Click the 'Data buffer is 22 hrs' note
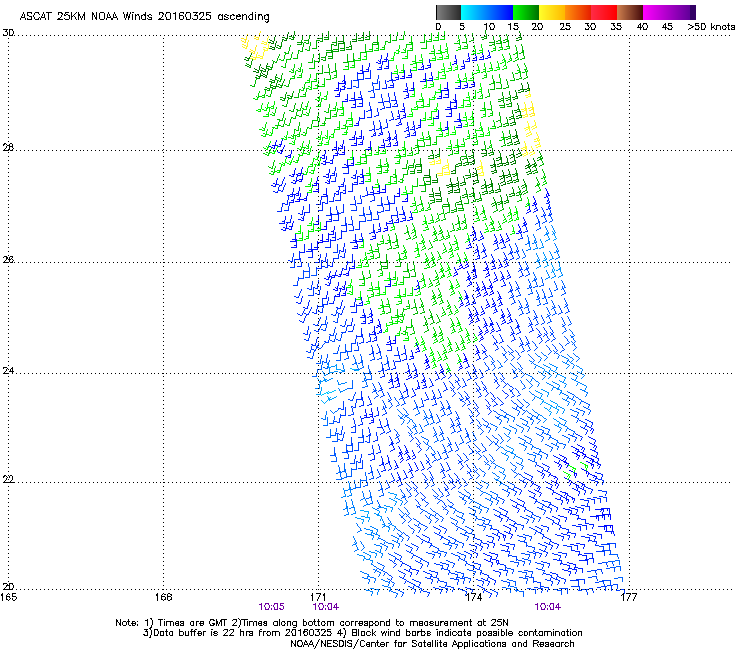The height and width of the screenshot is (650, 740). click(x=362, y=633)
